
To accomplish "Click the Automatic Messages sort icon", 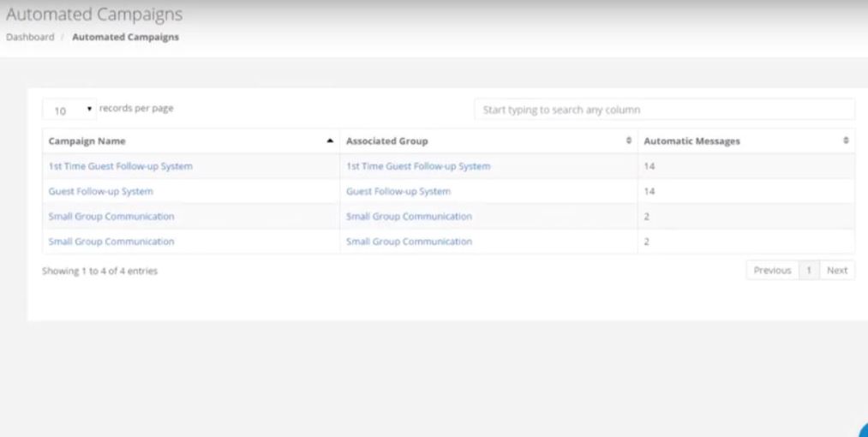I will [846, 141].
